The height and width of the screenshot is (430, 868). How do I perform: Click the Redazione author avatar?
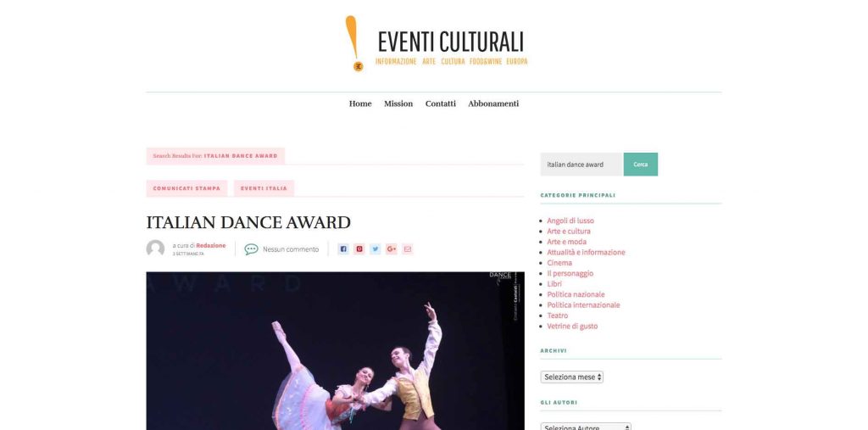(156, 249)
